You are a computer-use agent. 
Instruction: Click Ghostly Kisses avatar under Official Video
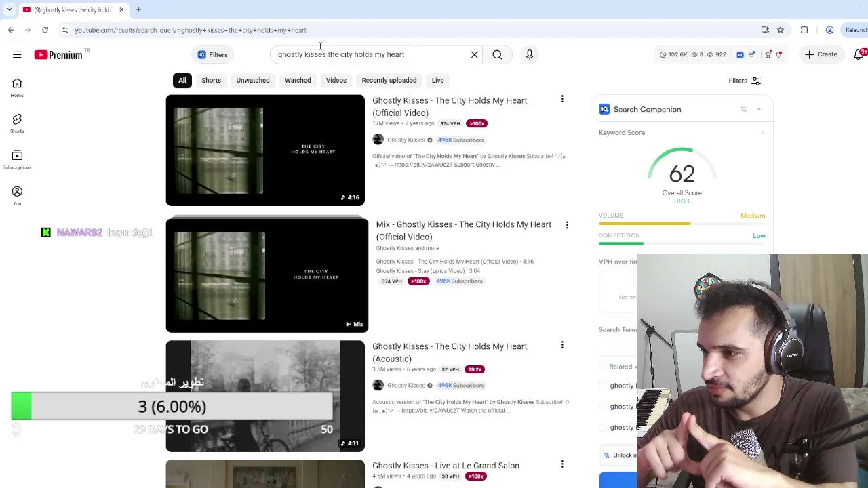[378, 140]
